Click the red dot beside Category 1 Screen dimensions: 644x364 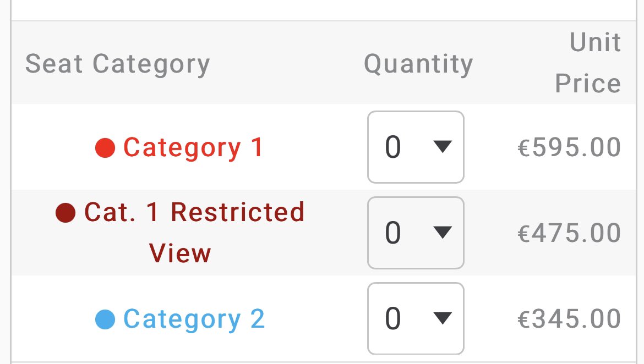coord(105,148)
